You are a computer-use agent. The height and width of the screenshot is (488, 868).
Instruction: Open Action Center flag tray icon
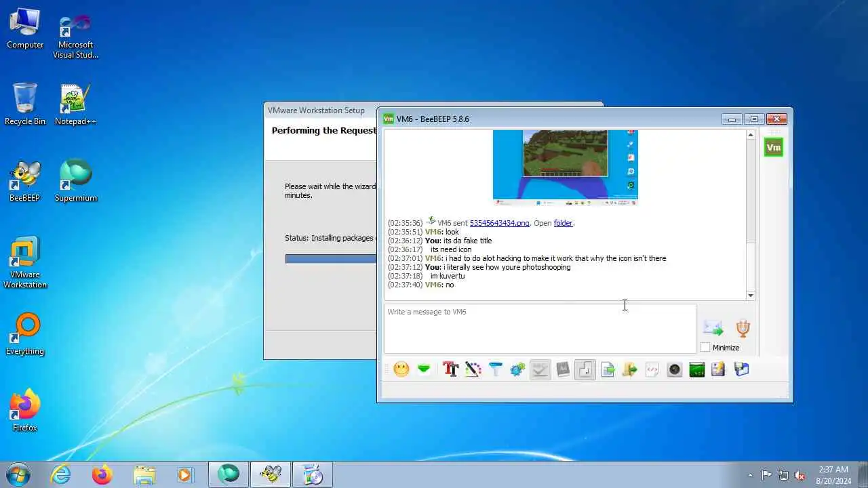pos(766,475)
